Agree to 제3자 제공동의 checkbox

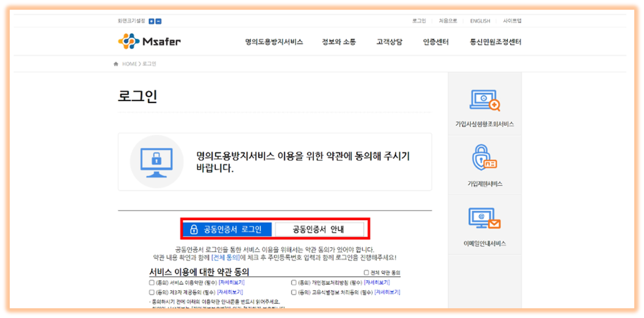tap(152, 292)
